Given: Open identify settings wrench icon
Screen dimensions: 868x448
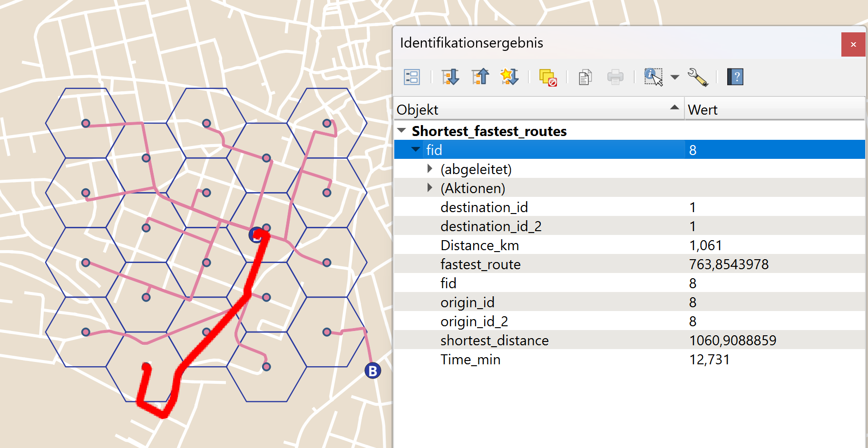Looking at the screenshot, I should click(x=698, y=77).
